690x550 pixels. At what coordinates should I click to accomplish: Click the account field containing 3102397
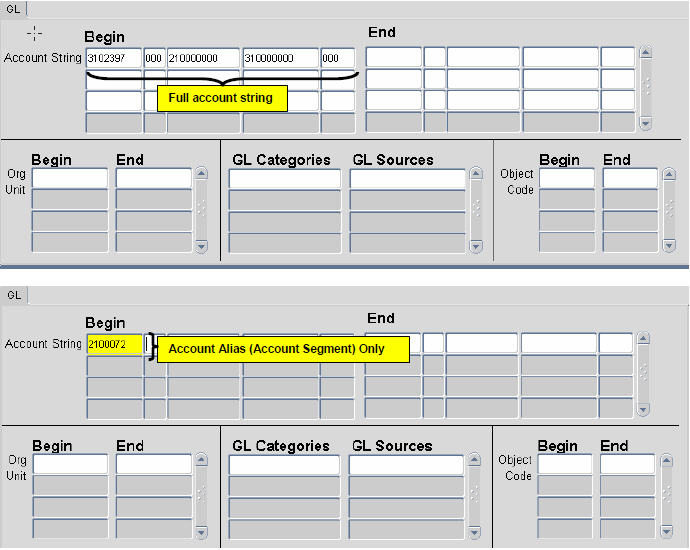113,58
